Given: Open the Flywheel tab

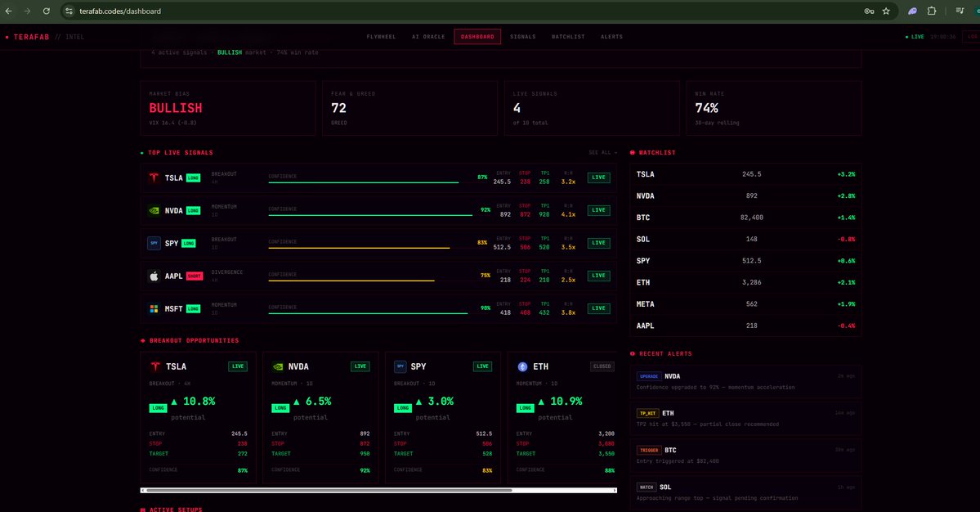Looking at the screenshot, I should coord(381,37).
